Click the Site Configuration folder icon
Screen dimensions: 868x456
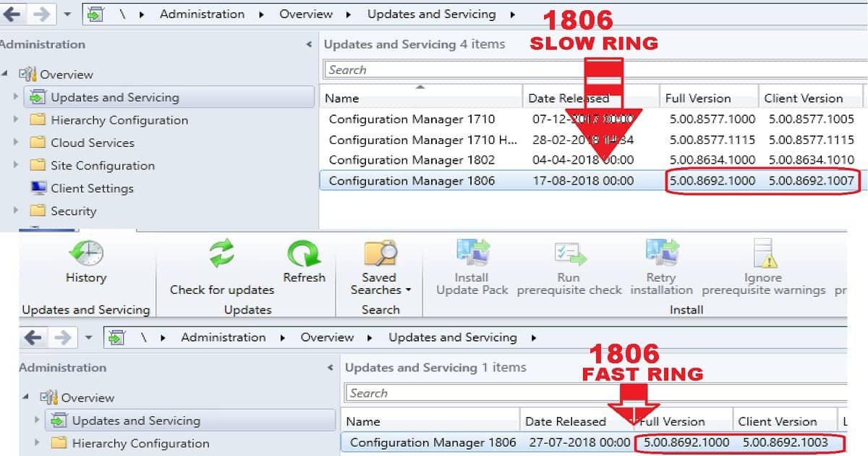pos(38,166)
